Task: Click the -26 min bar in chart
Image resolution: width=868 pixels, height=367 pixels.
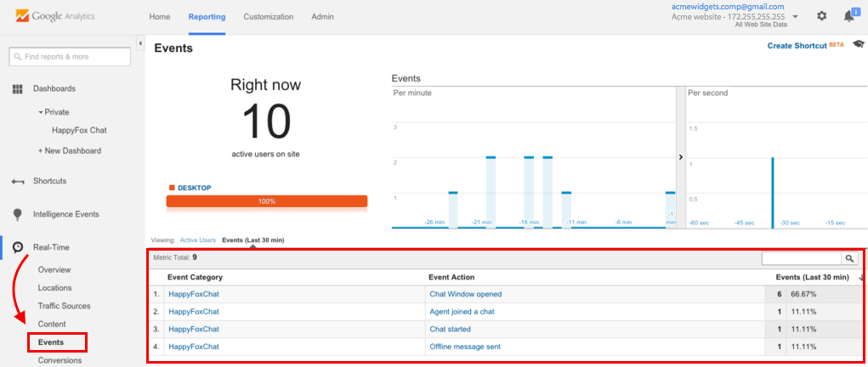Action: [x=453, y=211]
